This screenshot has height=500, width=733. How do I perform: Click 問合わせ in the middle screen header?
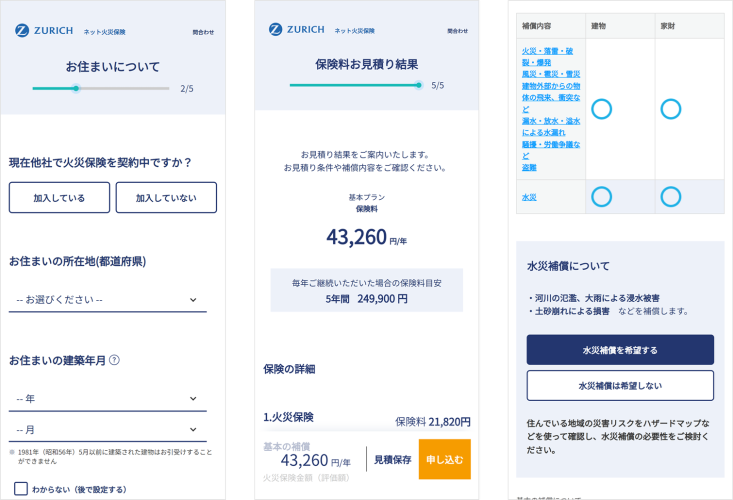click(457, 31)
